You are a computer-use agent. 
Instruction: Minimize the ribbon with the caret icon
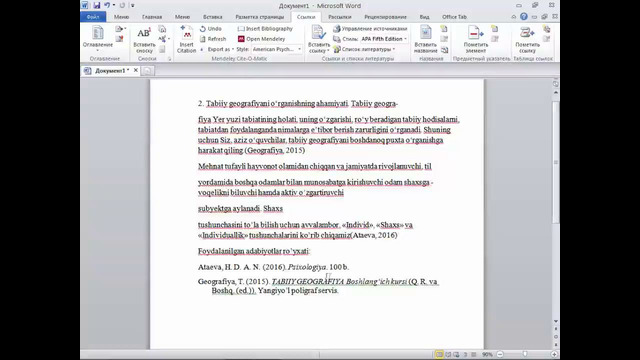pyautogui.click(x=513, y=17)
